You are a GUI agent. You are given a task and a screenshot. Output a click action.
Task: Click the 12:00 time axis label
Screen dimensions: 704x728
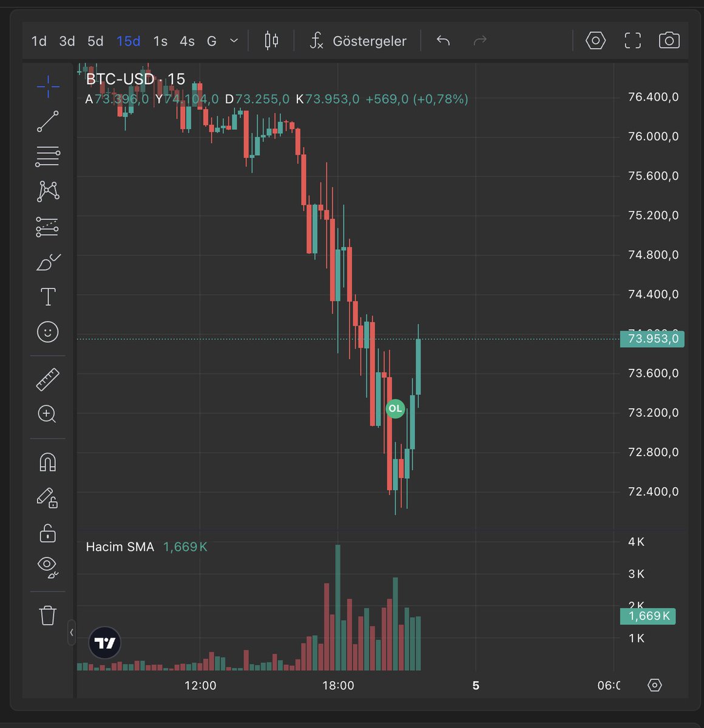[x=200, y=686]
